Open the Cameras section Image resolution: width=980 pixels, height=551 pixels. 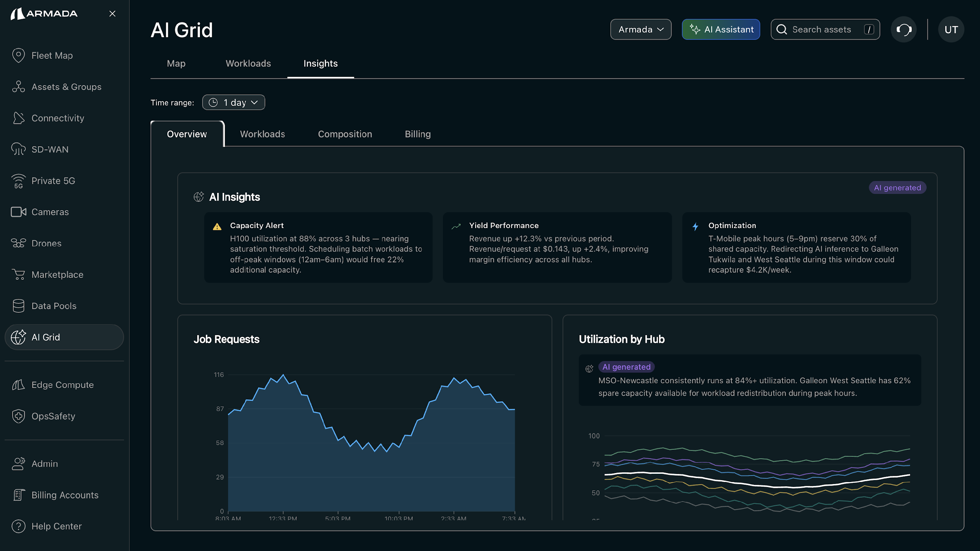[50, 212]
